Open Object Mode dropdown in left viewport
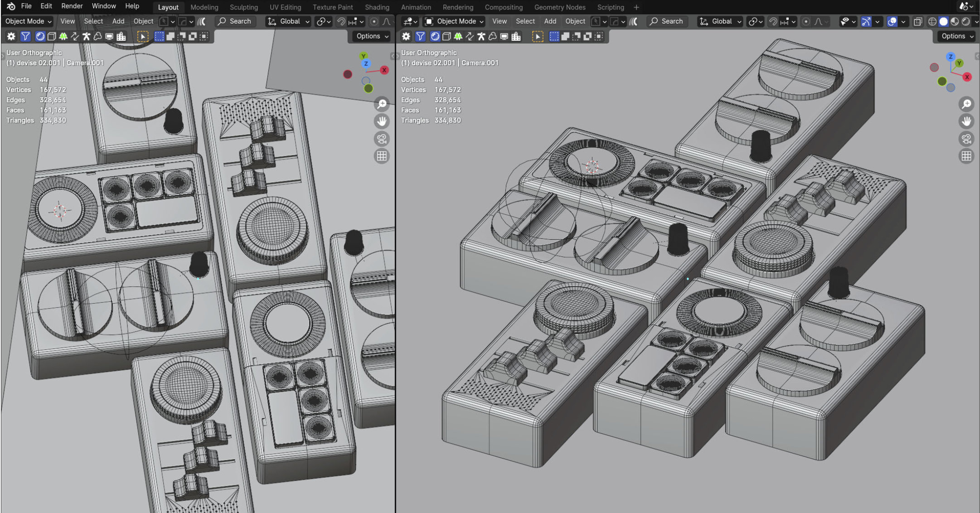Image resolution: width=980 pixels, height=513 pixels. click(28, 21)
